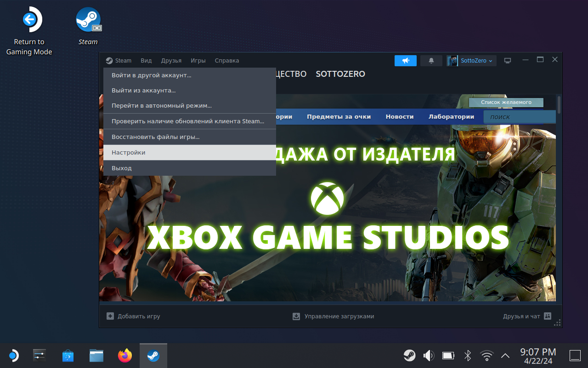Screen dimensions: 588x368
Task: Open the Steam desktop shortcut icon
Action: coord(88,20)
